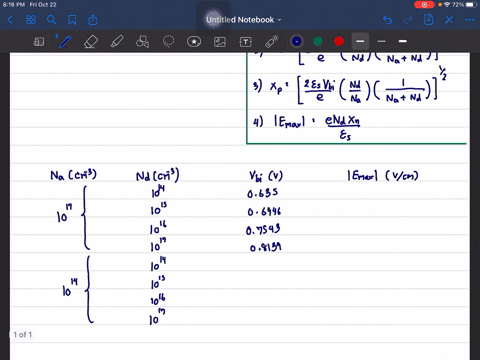Select the Highlighter tool
The image size is (480, 360).
[x=117, y=42]
